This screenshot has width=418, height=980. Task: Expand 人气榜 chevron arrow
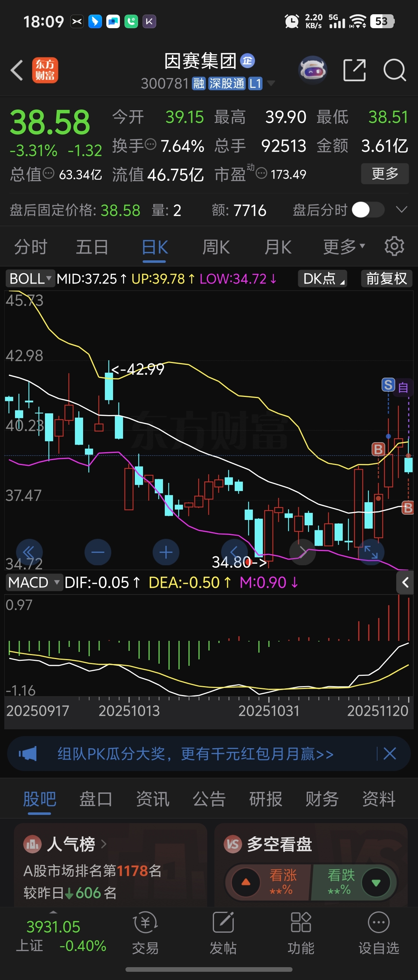(x=103, y=844)
